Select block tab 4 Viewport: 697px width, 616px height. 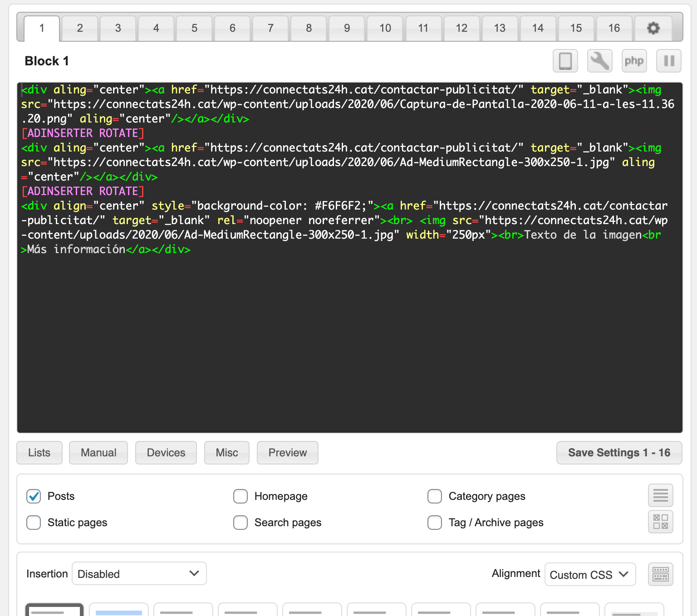[x=156, y=29]
